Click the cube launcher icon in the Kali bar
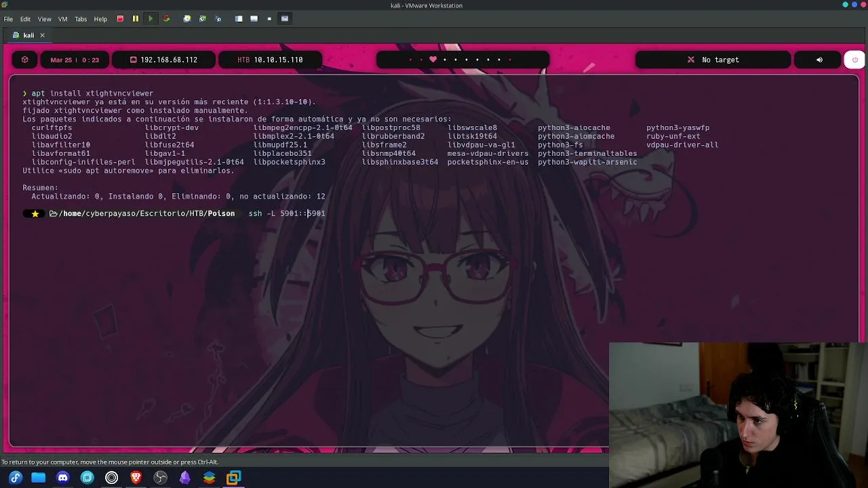This screenshot has height=488, width=868. point(25,60)
